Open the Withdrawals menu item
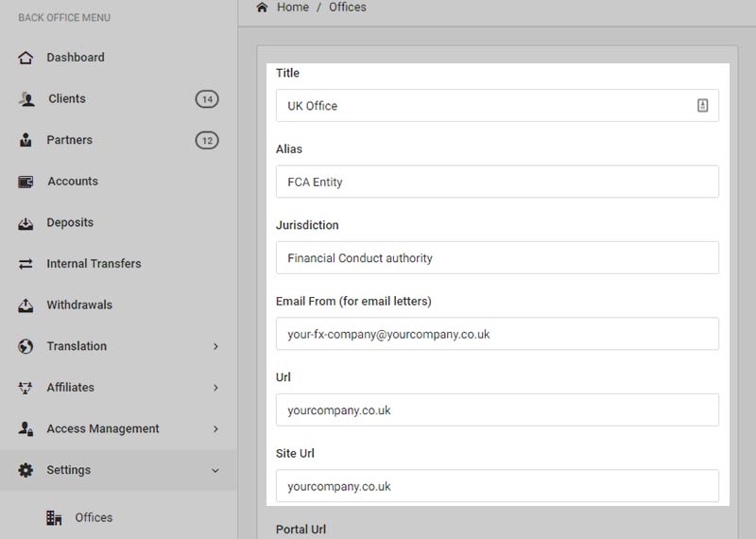The width and height of the screenshot is (756, 539). click(79, 305)
